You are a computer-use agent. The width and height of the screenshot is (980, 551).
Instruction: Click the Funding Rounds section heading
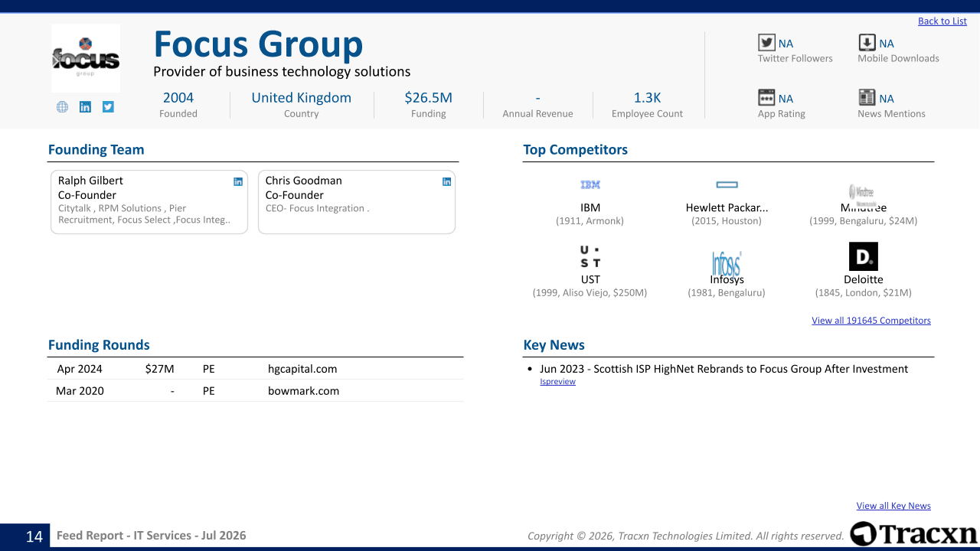(99, 345)
